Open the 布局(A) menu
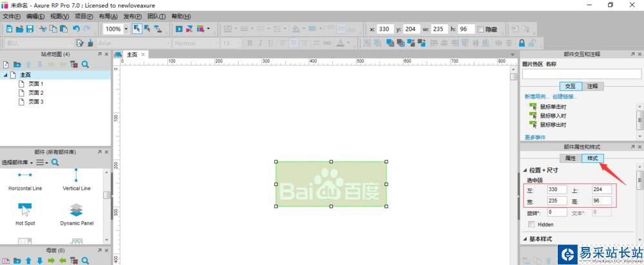This screenshot has width=644, height=265. pos(108,17)
